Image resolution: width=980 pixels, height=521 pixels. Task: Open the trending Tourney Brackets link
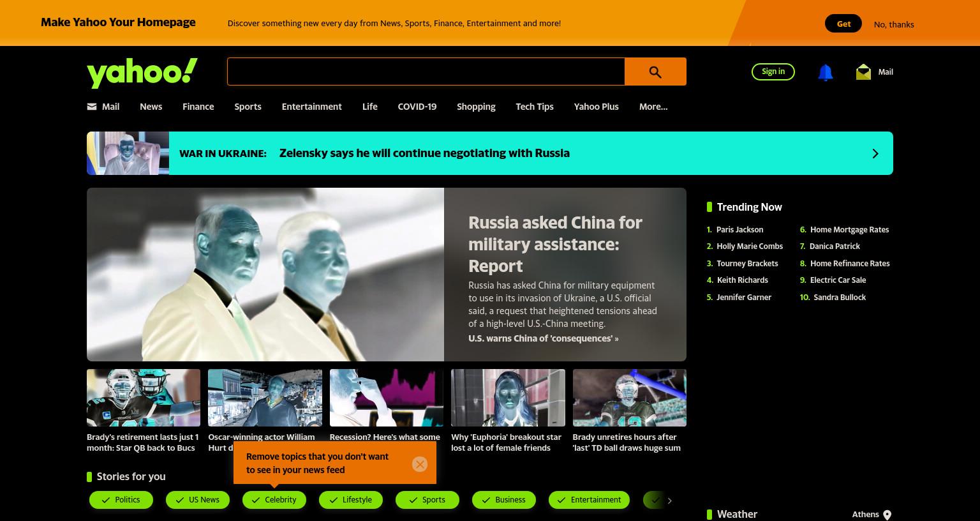[x=747, y=264]
